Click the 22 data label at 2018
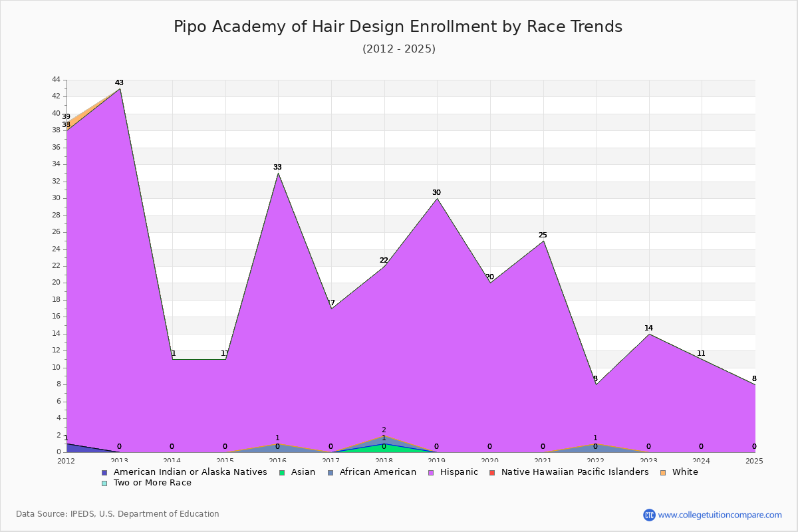The width and height of the screenshot is (798, 532). coord(384,261)
